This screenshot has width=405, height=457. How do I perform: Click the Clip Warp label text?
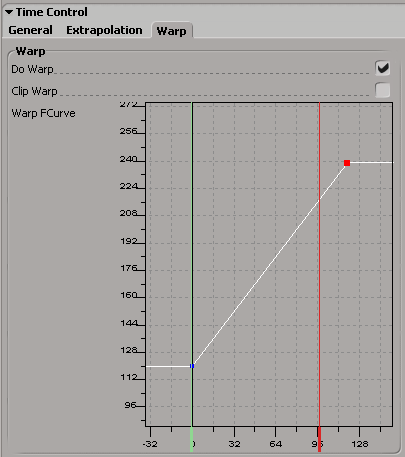point(34,91)
